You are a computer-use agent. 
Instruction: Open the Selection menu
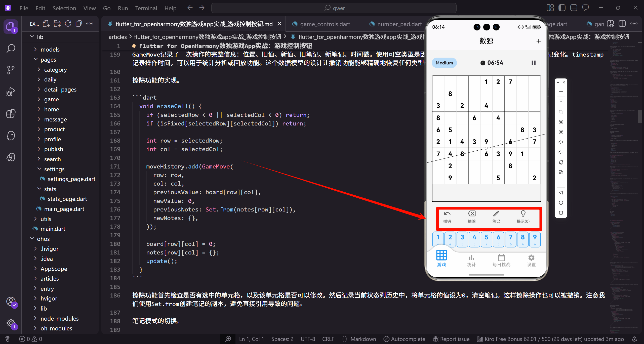click(64, 8)
